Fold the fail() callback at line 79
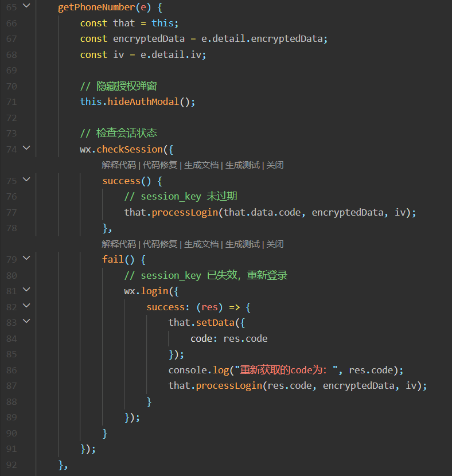 (26, 259)
